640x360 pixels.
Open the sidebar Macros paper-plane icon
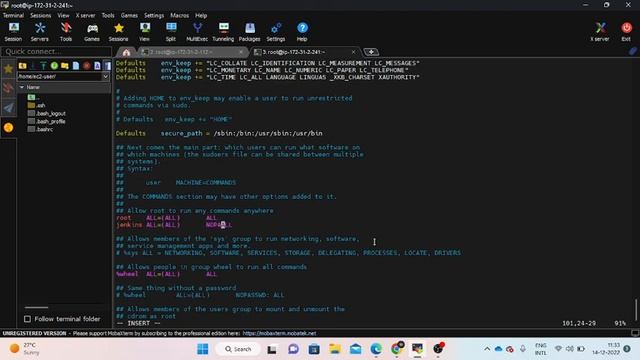[x=8, y=108]
